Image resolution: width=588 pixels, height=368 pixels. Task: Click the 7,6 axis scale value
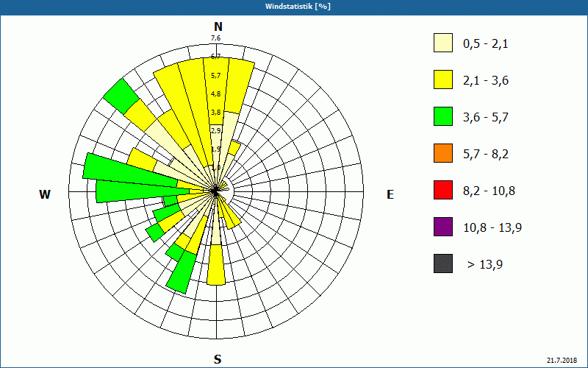click(x=215, y=38)
